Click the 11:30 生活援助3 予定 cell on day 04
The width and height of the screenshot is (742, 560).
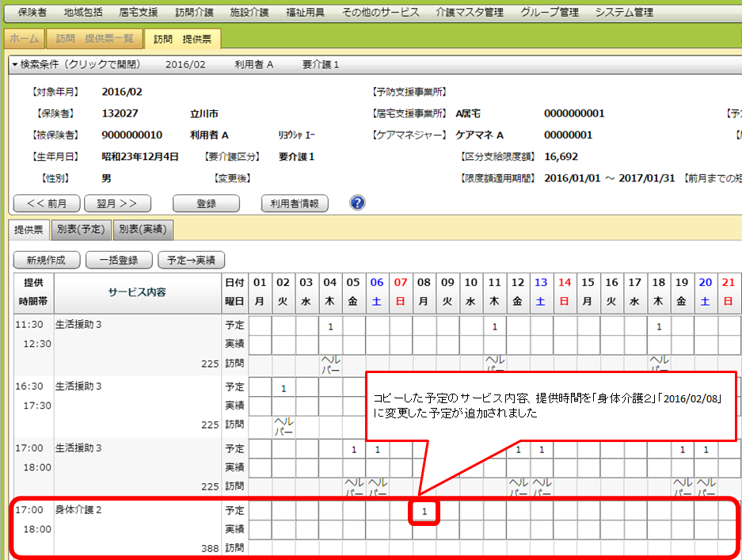coord(330,326)
